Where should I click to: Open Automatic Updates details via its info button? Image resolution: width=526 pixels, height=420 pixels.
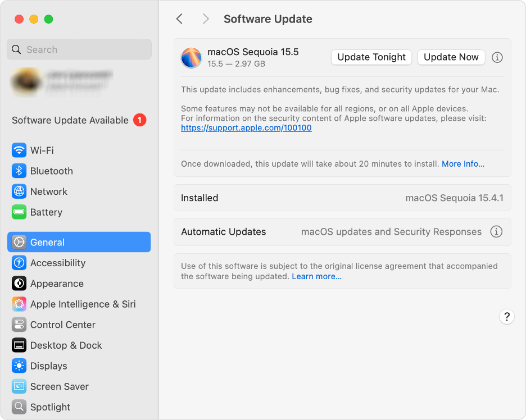[496, 231]
